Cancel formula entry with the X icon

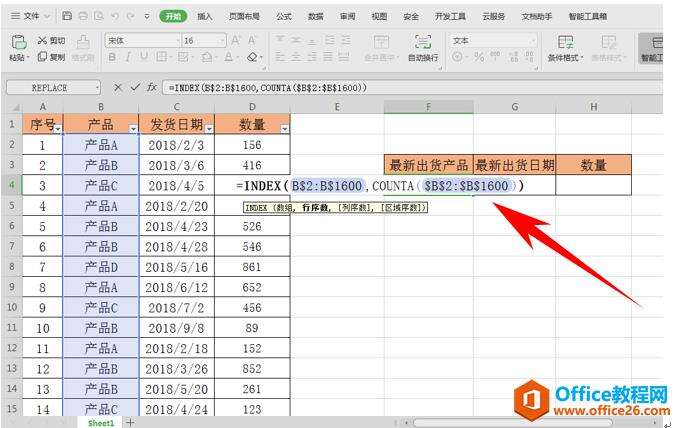pos(118,87)
